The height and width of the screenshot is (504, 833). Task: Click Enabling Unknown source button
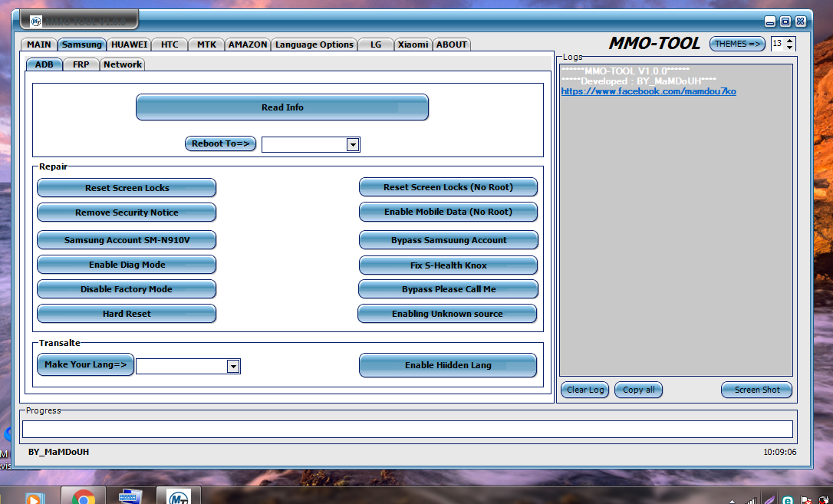(446, 313)
